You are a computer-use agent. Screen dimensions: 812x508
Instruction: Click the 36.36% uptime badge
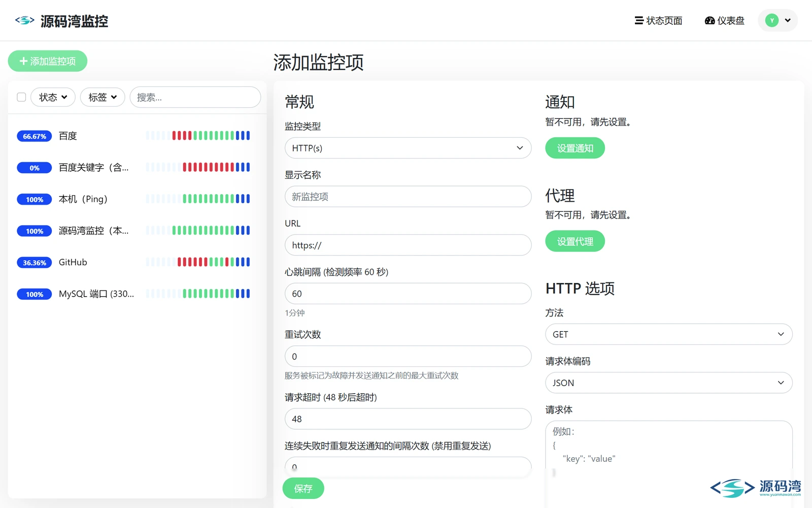(x=35, y=263)
